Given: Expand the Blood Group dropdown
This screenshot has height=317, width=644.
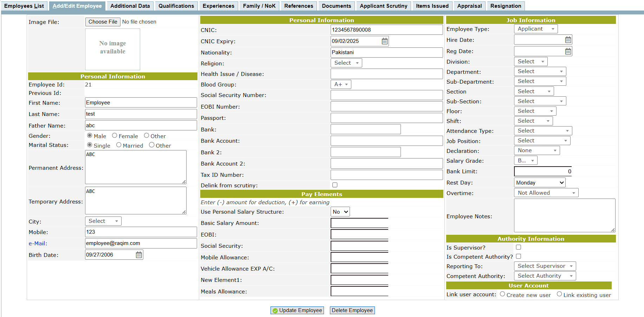Looking at the screenshot, I should [341, 84].
